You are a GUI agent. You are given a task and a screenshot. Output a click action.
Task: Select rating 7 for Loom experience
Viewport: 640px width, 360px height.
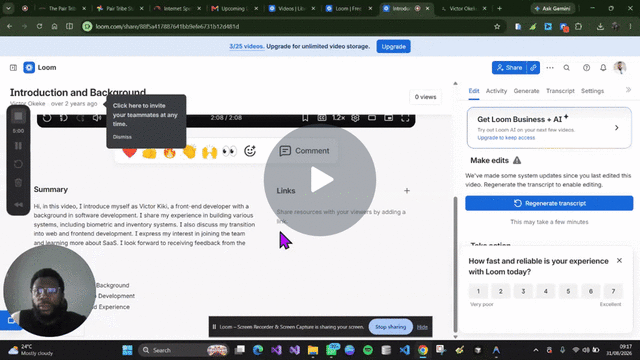point(613,291)
